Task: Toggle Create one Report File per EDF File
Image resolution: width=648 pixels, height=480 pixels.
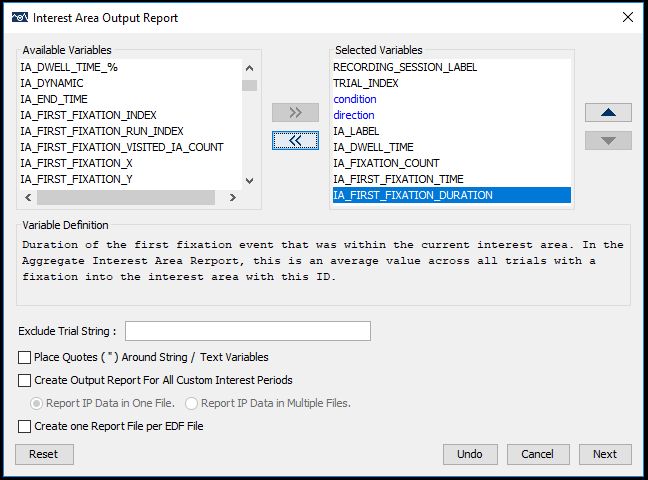Action: [x=24, y=426]
